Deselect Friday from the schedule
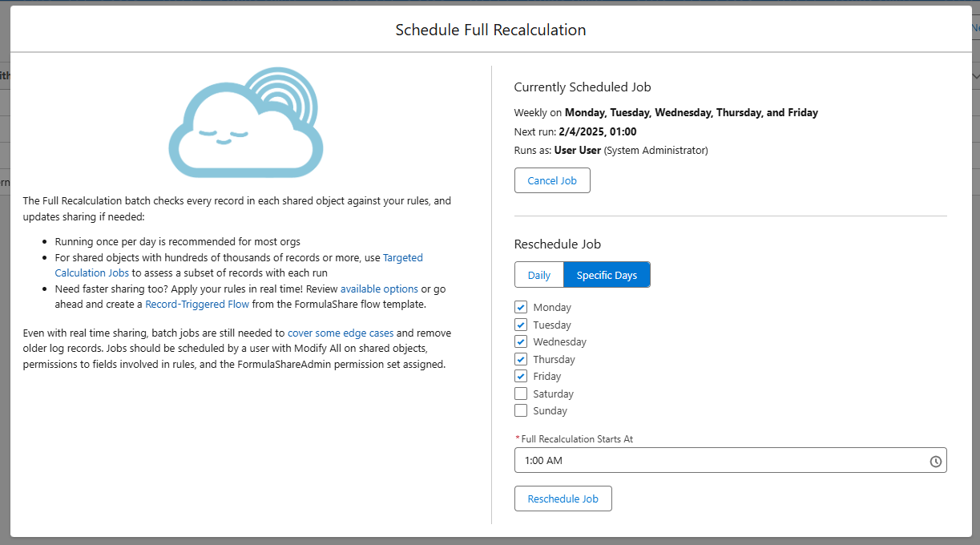This screenshot has height=545, width=980. 521,376
